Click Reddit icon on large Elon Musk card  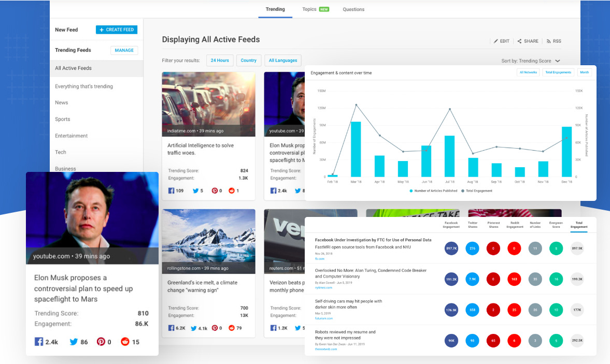coord(125,341)
